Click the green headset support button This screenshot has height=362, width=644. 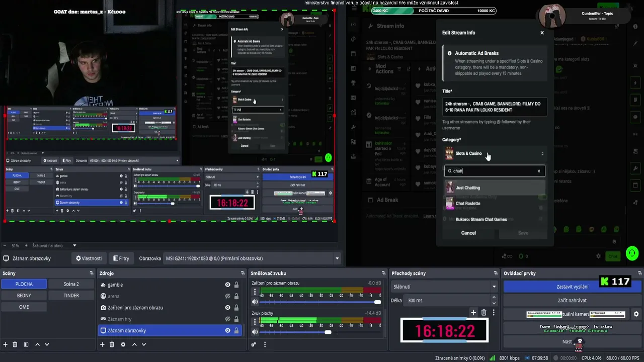[x=632, y=253]
